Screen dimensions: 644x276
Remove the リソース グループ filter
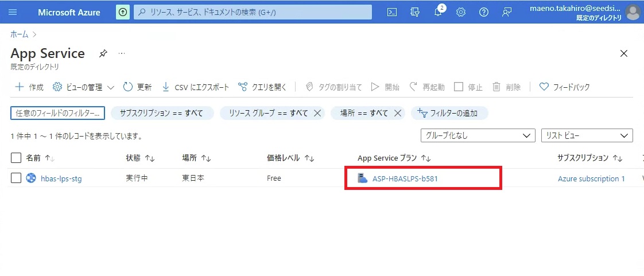click(x=317, y=113)
